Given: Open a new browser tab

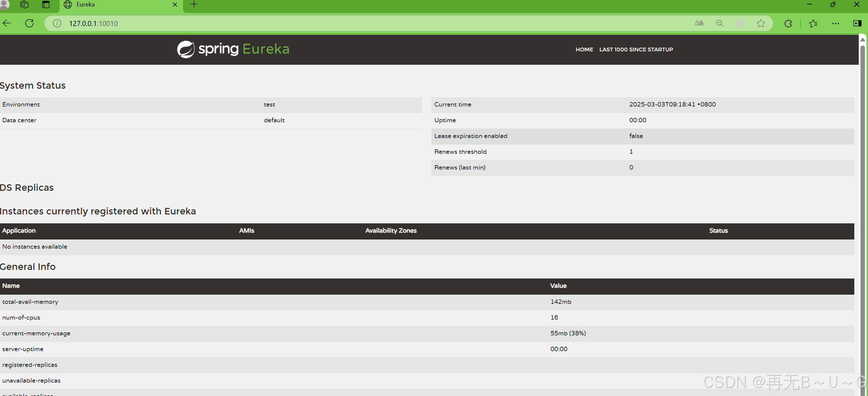Looking at the screenshot, I should [194, 4].
